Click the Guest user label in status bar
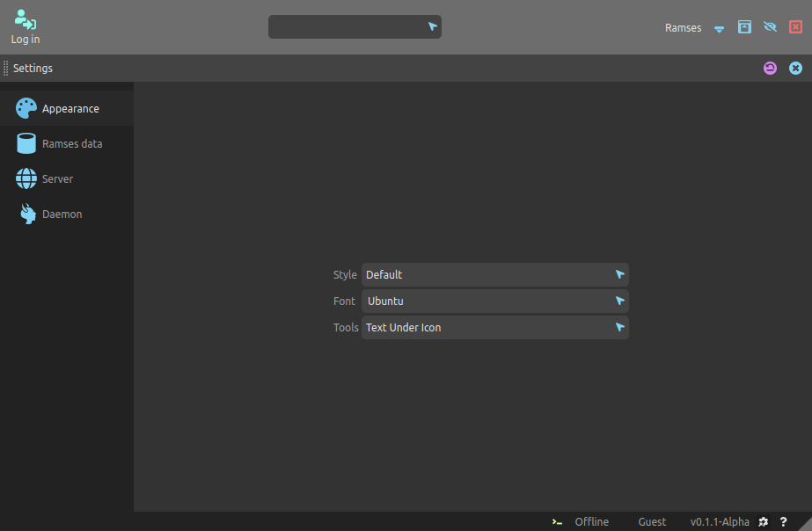 pos(652,522)
